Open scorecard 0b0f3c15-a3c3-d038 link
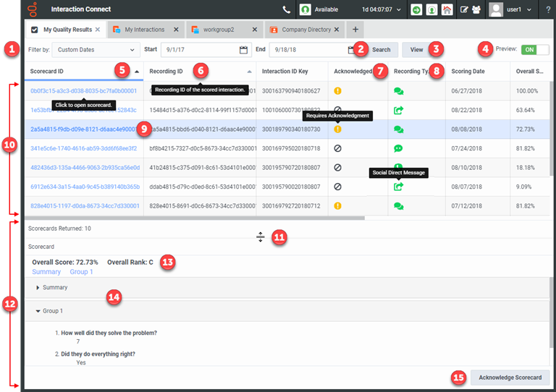The image size is (556, 392). coord(83,91)
